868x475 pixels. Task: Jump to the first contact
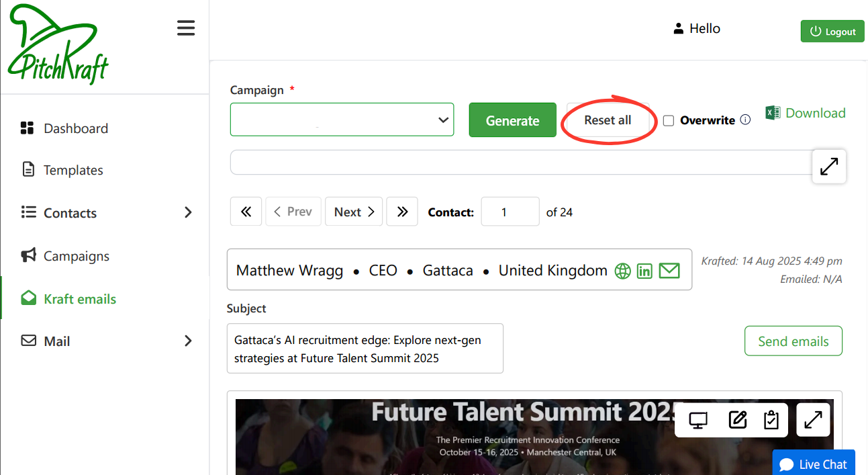click(x=246, y=212)
